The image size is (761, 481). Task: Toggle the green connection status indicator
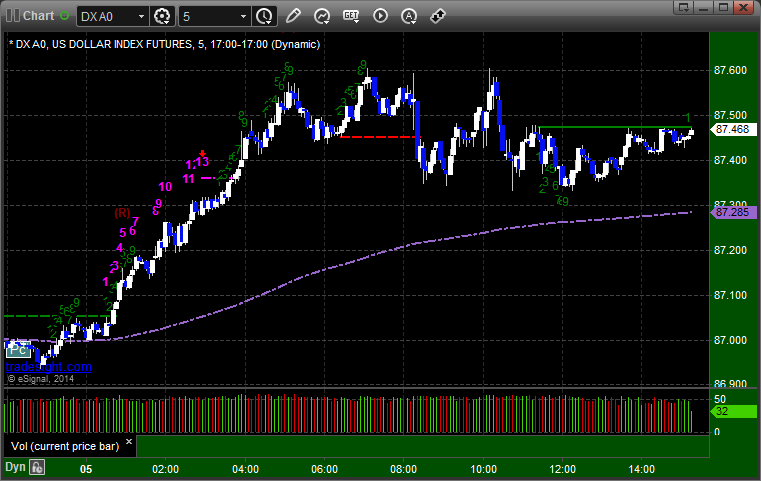click(x=64, y=16)
